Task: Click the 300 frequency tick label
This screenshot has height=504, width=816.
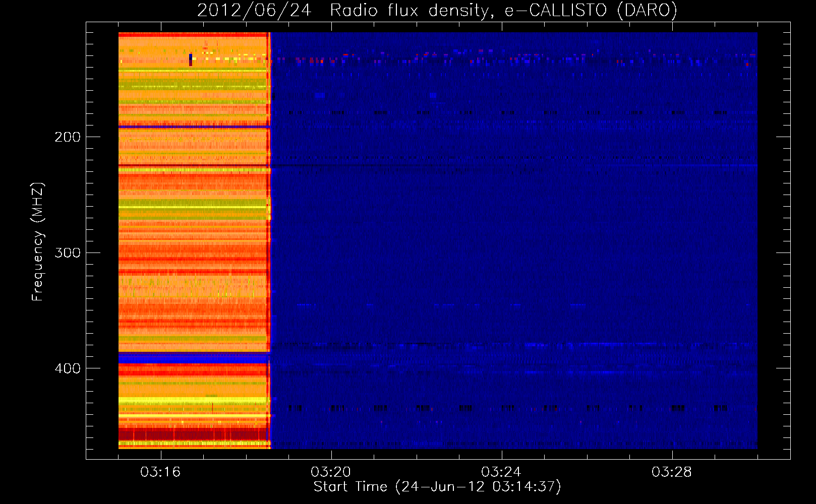Action: pyautogui.click(x=68, y=253)
